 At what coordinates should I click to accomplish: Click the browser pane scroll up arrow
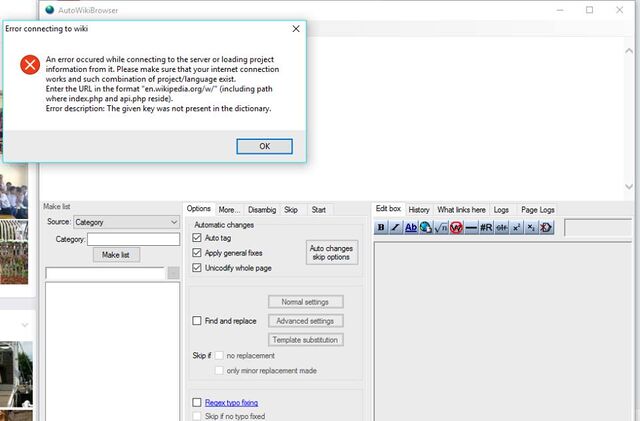pyautogui.click(x=629, y=51)
